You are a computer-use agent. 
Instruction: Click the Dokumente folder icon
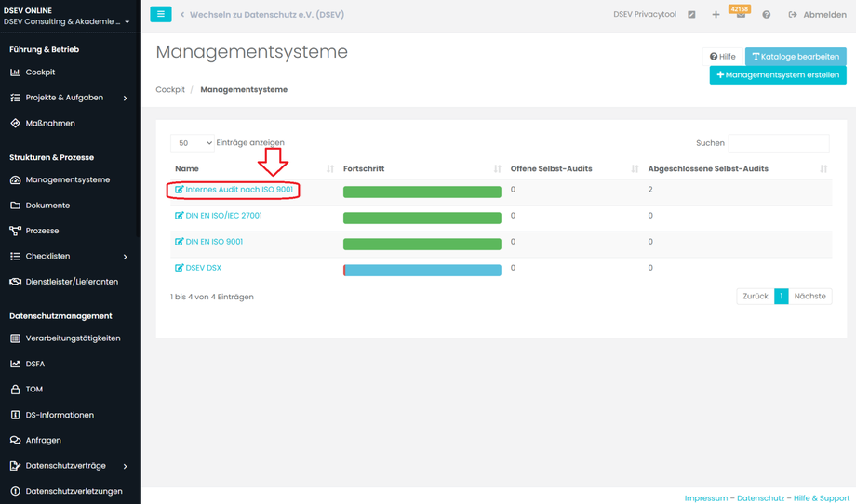(15, 206)
